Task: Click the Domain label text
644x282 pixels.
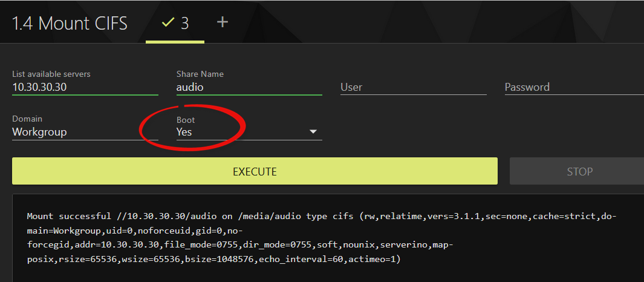Action: tap(27, 119)
